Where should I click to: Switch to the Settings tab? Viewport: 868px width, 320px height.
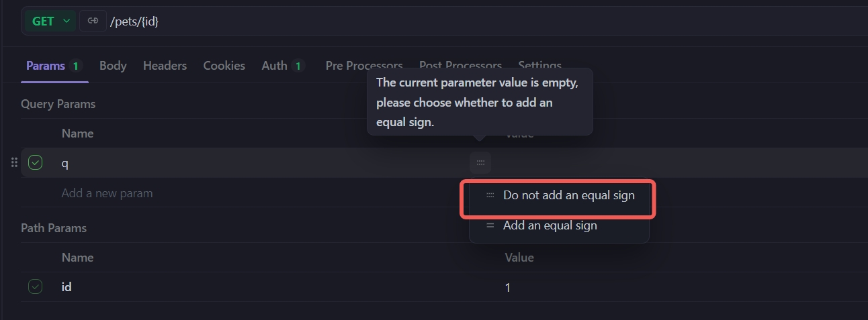(539, 66)
